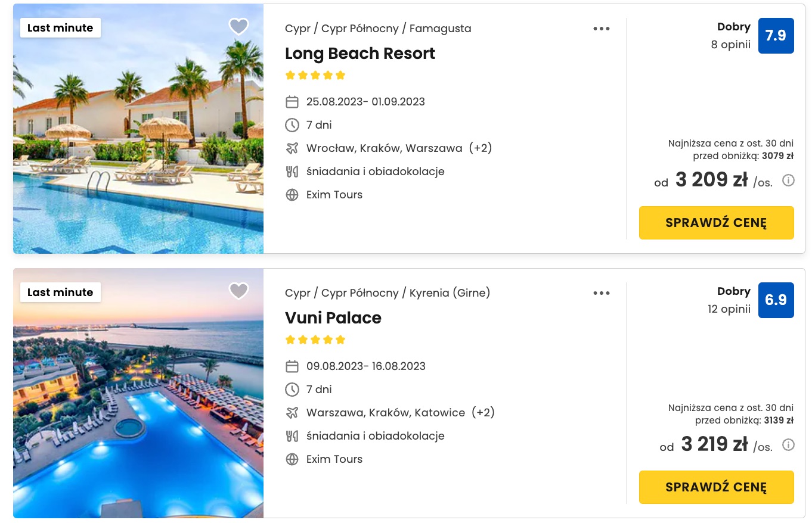Click SPRAWDŹ CENĘ for Vuni Palace
Screen dimensions: 812x523
pos(716,487)
